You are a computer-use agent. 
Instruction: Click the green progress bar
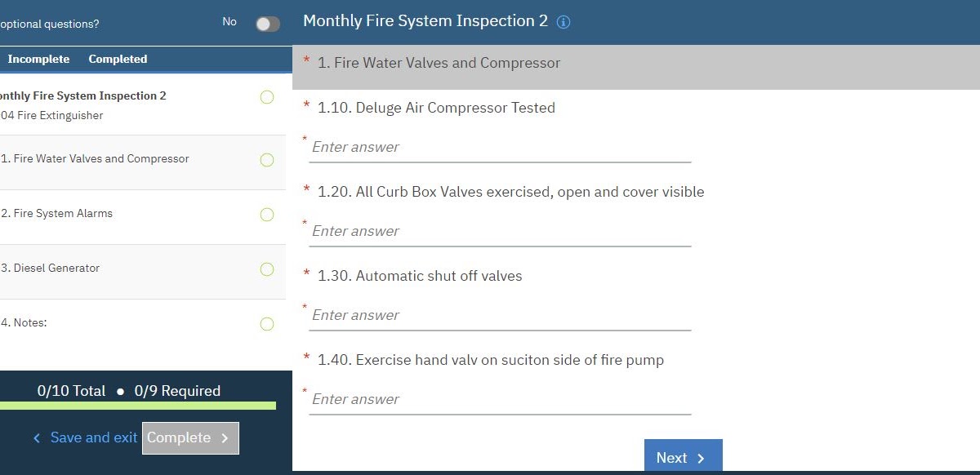tap(137, 406)
